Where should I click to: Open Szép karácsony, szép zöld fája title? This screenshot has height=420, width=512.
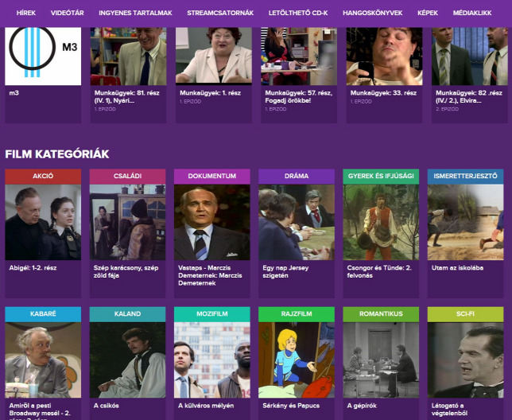coord(126,272)
